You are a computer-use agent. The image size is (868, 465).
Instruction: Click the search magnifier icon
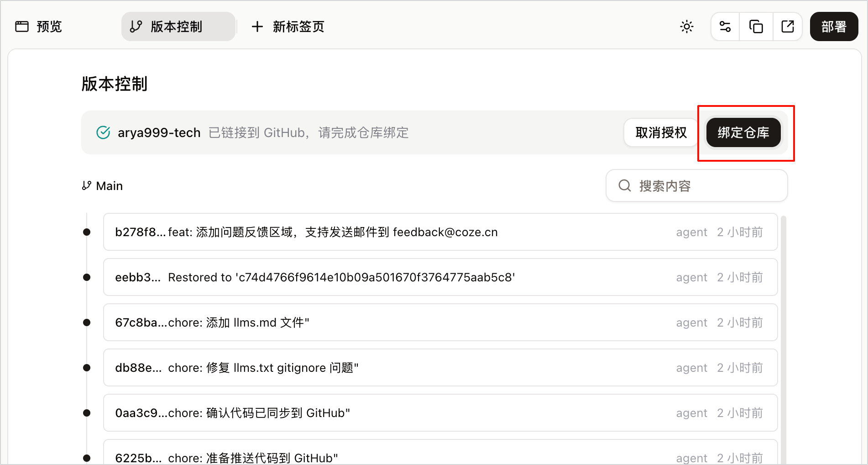pyautogui.click(x=624, y=185)
